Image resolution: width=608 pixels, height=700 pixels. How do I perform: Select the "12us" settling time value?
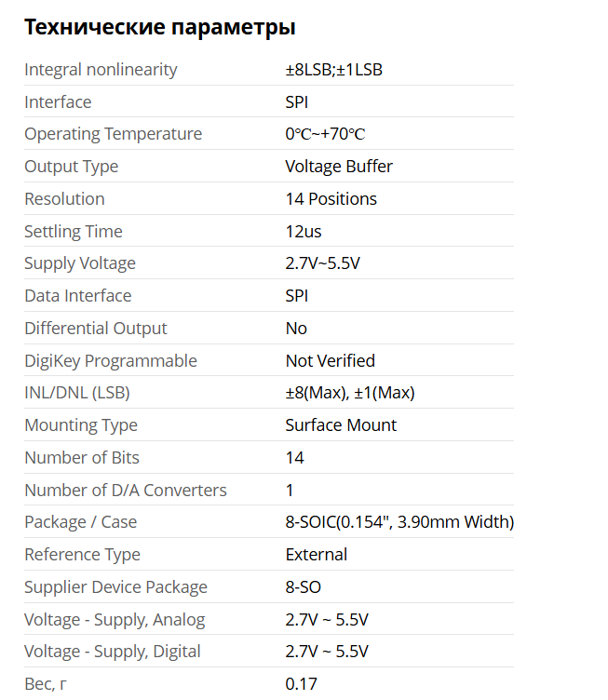304,232
